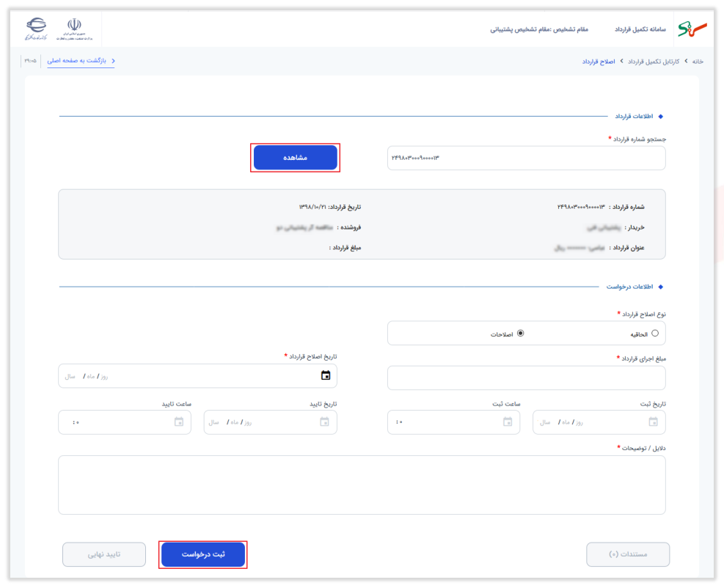Click the مبلغ قرارداد label in the info box
The height and width of the screenshot is (588, 724).
click(345, 248)
